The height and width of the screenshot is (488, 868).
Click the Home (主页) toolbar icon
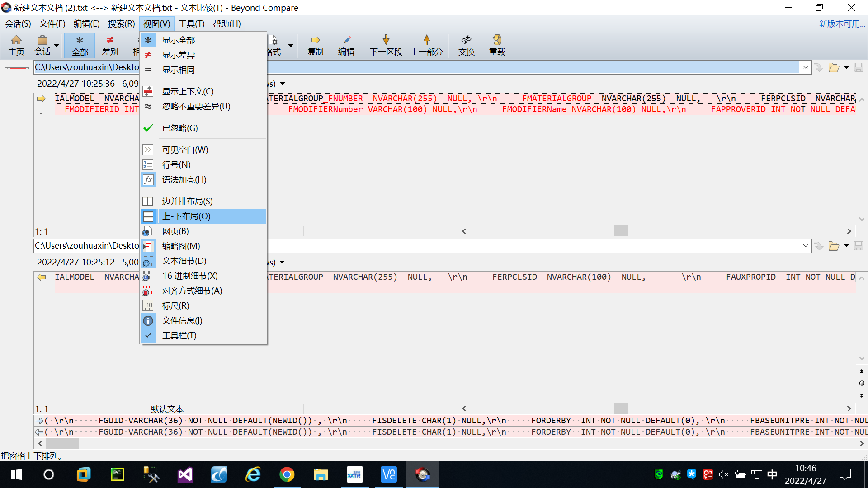pos(16,45)
